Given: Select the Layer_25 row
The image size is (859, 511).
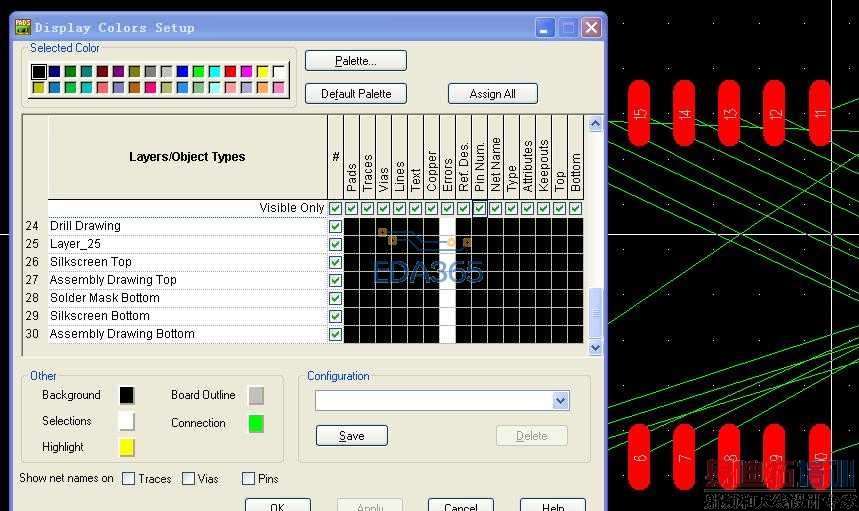Looking at the screenshot, I should [187, 244].
